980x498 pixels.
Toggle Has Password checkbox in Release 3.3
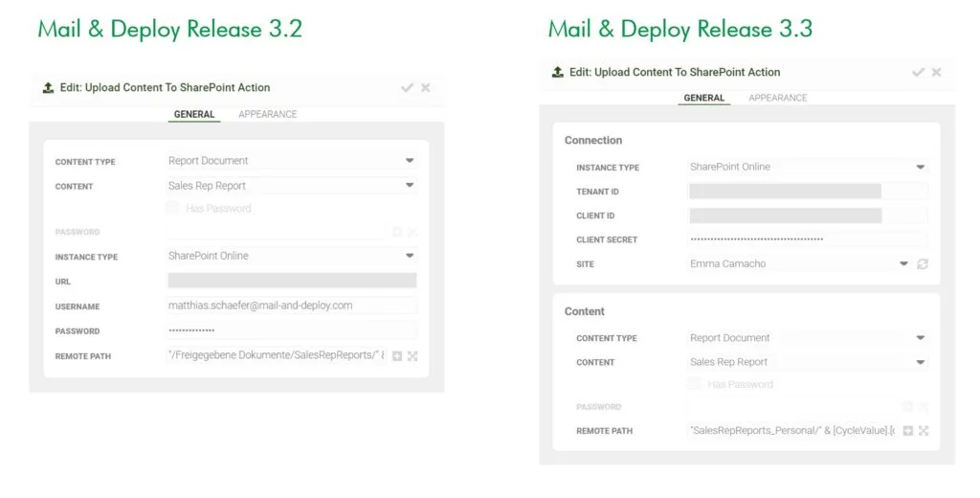[694, 383]
